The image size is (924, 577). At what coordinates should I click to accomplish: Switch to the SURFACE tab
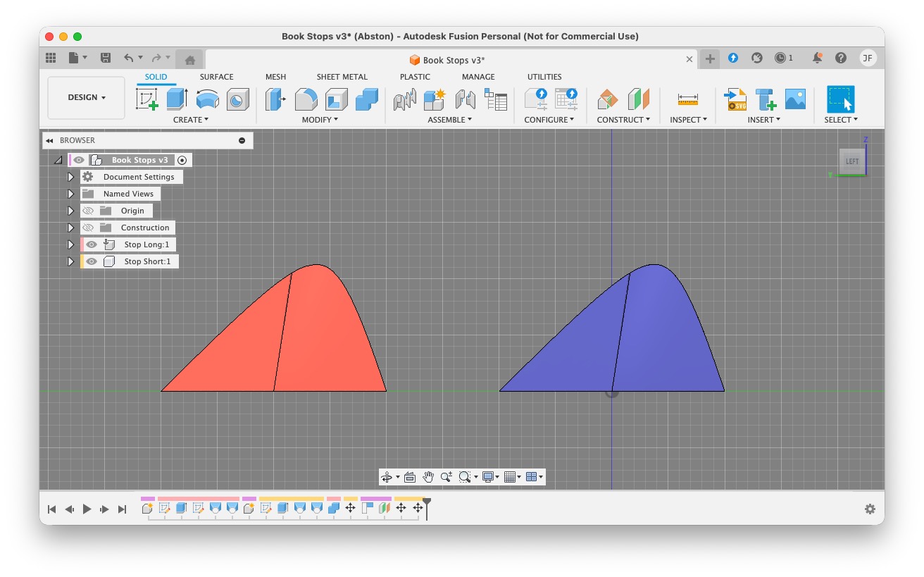(216, 77)
